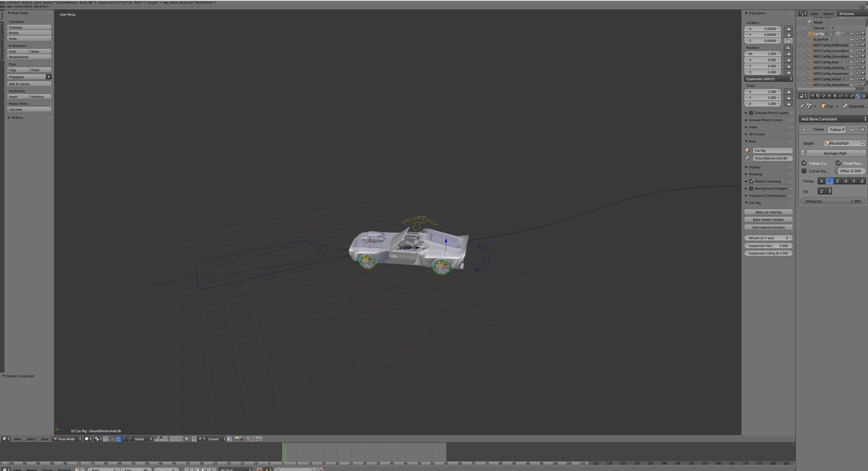This screenshot has height=471, width=868.
Task: Open the Select menu in viewport header
Action: [x=31, y=439]
